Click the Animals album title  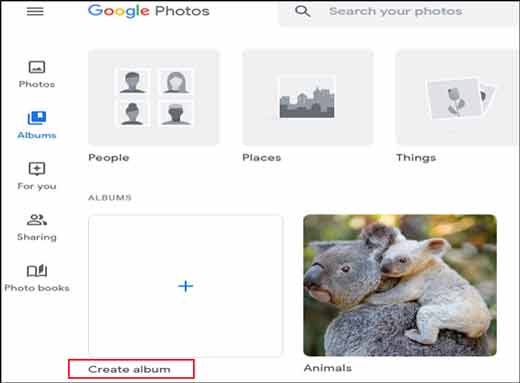pyautogui.click(x=328, y=368)
